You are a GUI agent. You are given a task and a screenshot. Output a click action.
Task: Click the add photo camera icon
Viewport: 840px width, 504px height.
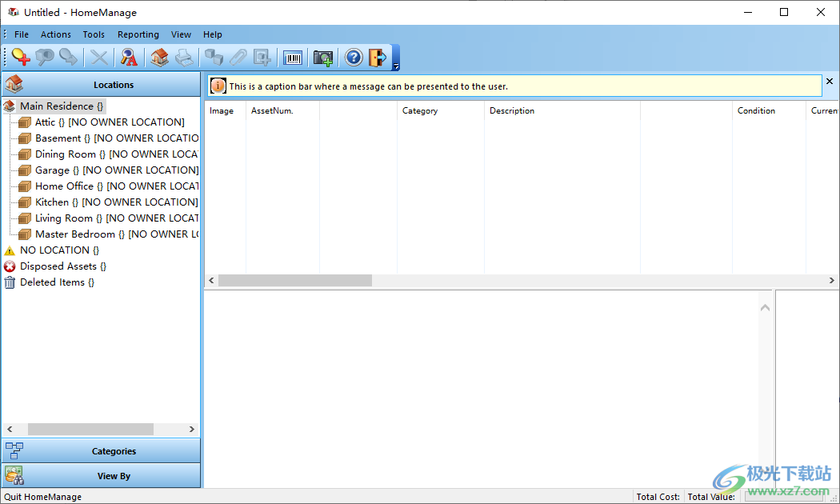(x=323, y=58)
